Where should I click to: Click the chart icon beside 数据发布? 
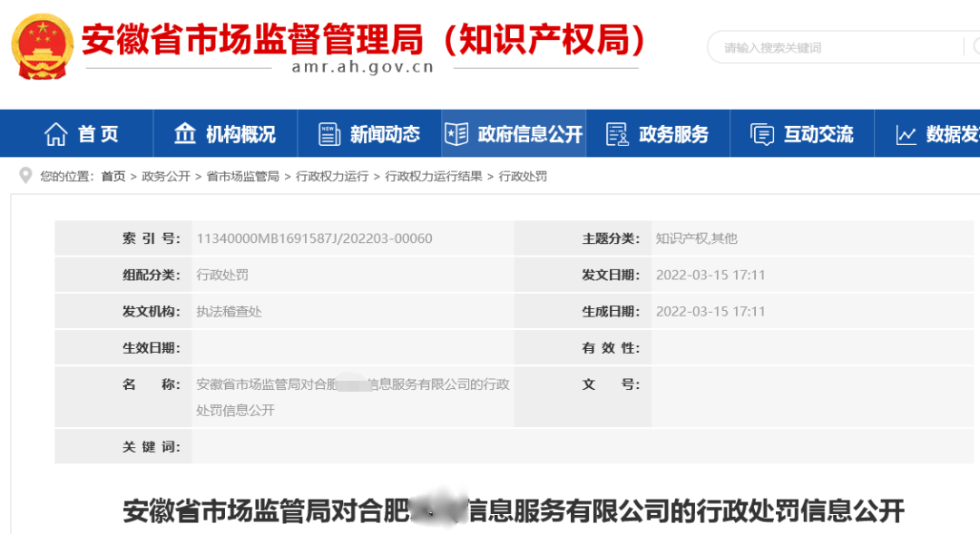[x=906, y=135]
